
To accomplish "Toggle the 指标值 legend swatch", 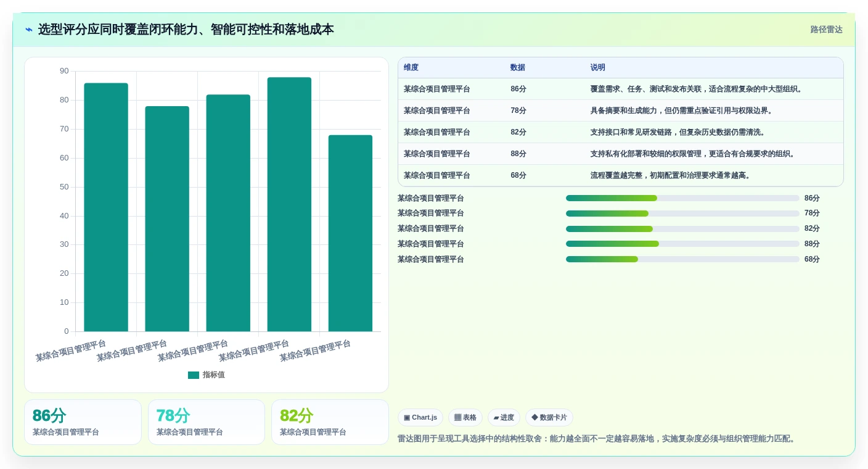I will [x=194, y=375].
